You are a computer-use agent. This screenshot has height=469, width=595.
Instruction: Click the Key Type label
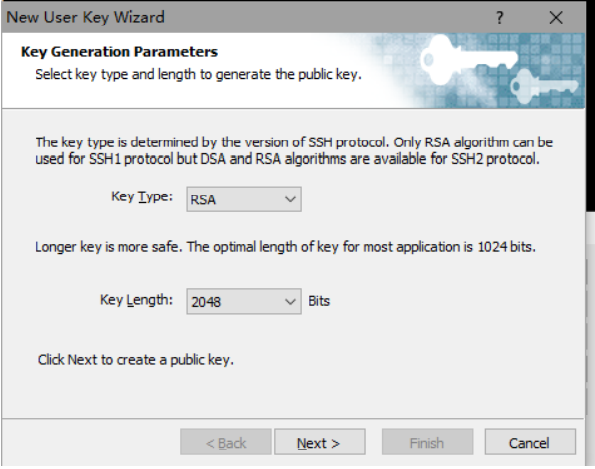pyautogui.click(x=142, y=197)
